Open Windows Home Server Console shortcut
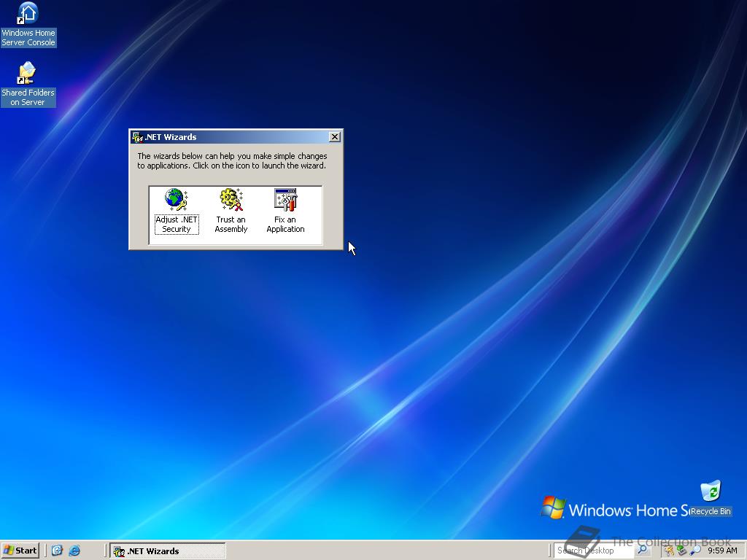Viewport: 747px width, 560px height. pyautogui.click(x=28, y=24)
